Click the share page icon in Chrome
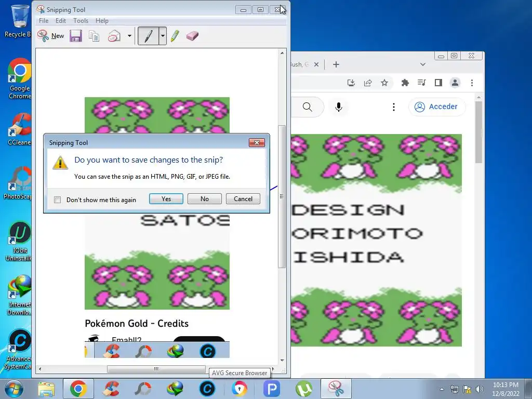The width and height of the screenshot is (532, 399). pos(368,83)
